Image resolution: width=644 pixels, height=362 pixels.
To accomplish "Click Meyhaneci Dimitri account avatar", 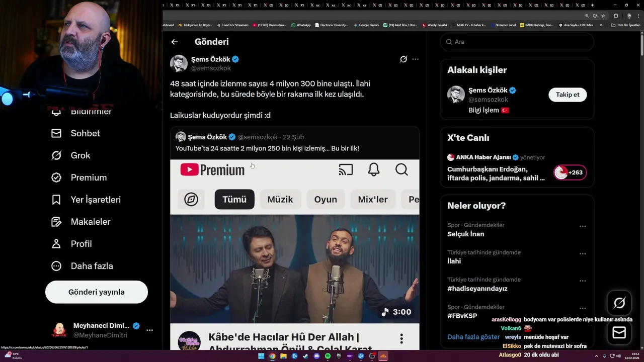I will click(59, 330).
